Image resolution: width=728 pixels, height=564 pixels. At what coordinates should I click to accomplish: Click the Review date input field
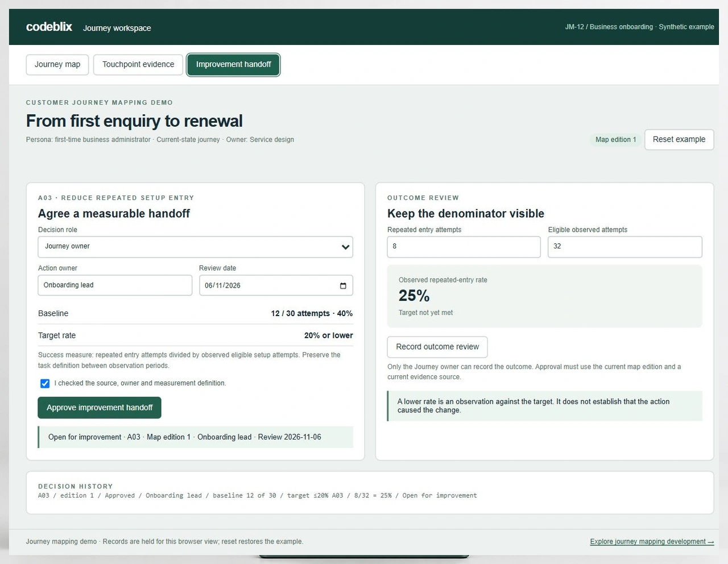276,285
